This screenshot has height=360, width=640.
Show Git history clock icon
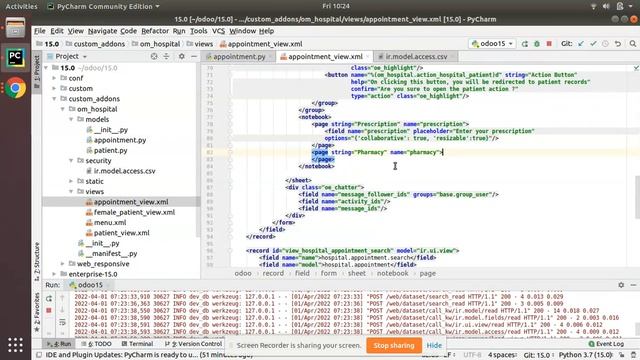point(605,44)
